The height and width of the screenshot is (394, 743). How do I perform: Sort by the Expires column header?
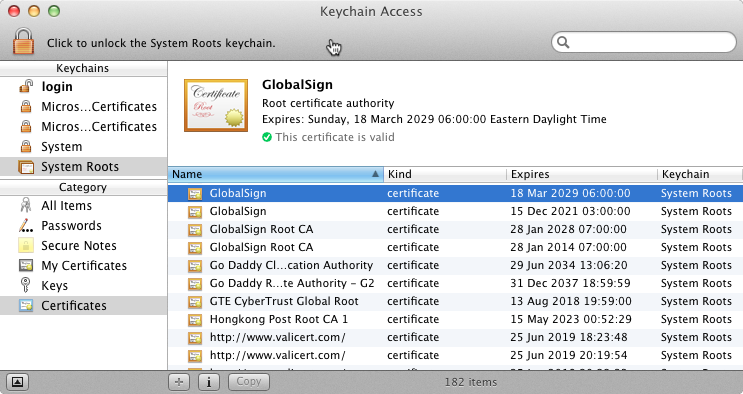pos(582,174)
